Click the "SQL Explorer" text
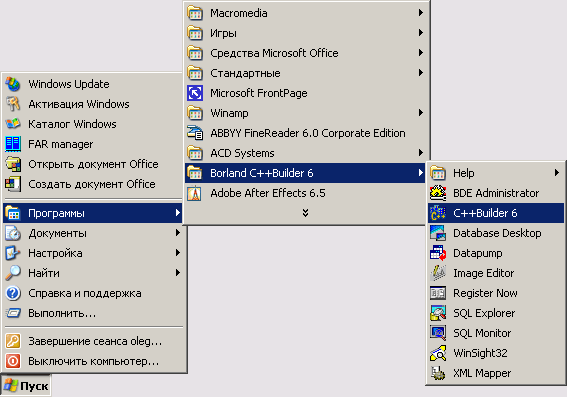The image size is (567, 397). click(484, 313)
